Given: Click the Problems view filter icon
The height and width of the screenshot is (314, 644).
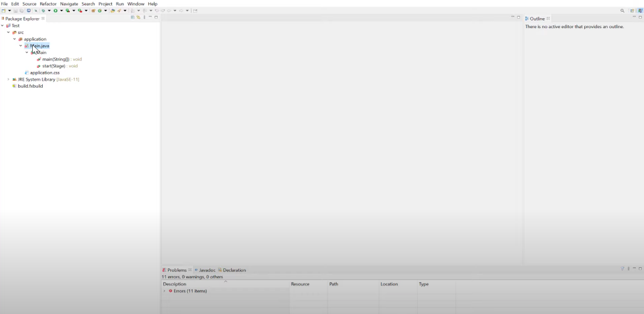Looking at the screenshot, I should coord(622,268).
